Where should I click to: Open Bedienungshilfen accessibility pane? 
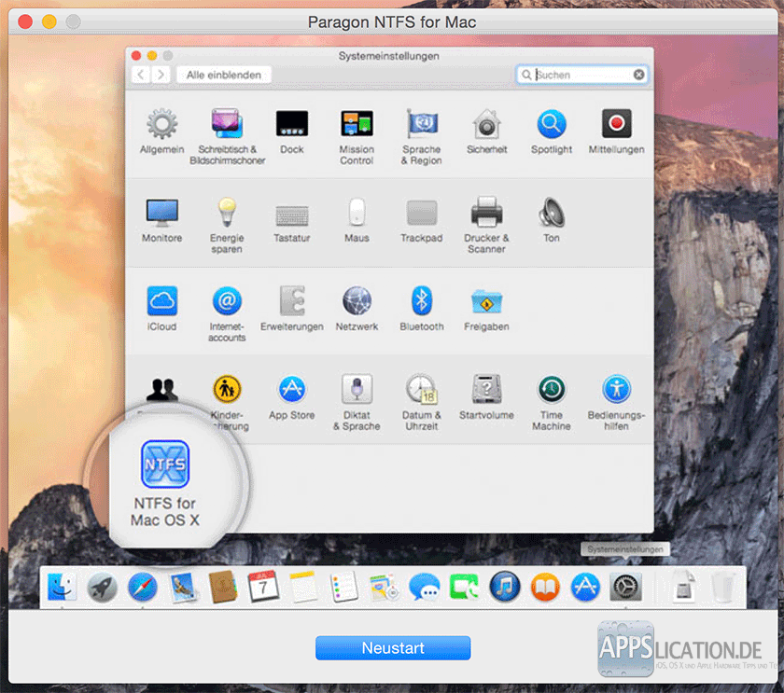point(617,402)
